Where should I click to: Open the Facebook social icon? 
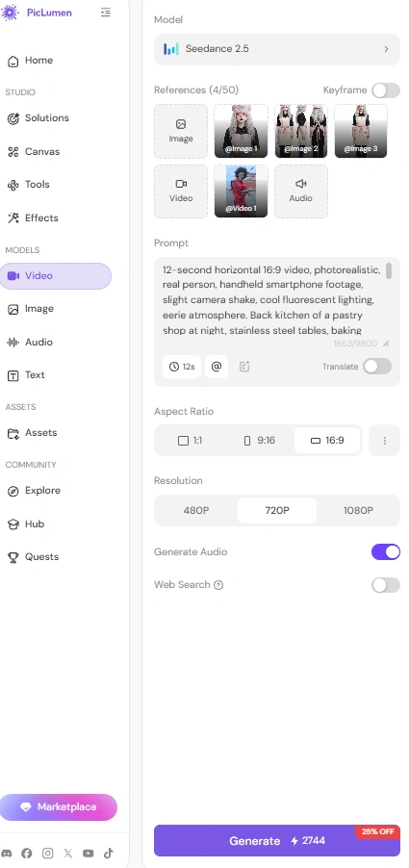click(x=27, y=853)
